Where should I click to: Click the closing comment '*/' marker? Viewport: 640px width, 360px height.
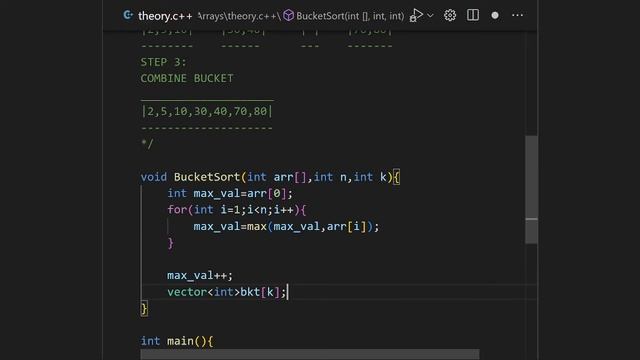pos(147,144)
